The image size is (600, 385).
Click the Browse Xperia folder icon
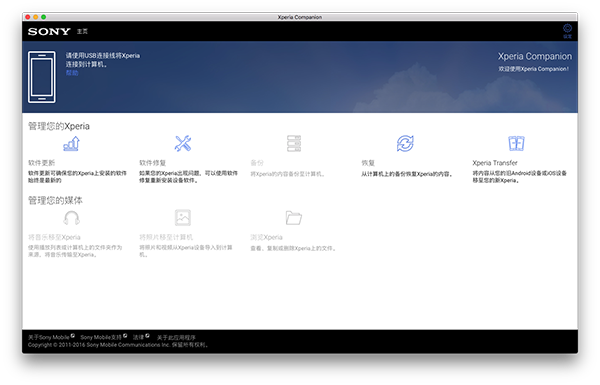294,218
